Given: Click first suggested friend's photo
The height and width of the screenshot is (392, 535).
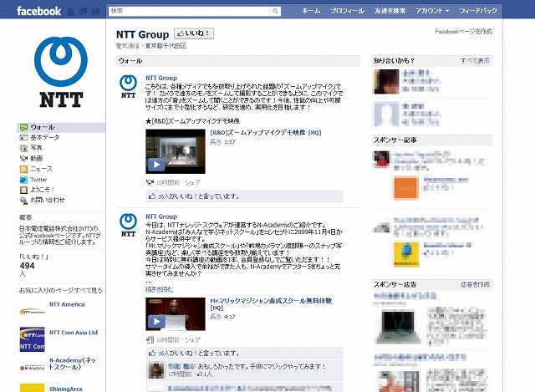Looking at the screenshot, I should [386, 82].
